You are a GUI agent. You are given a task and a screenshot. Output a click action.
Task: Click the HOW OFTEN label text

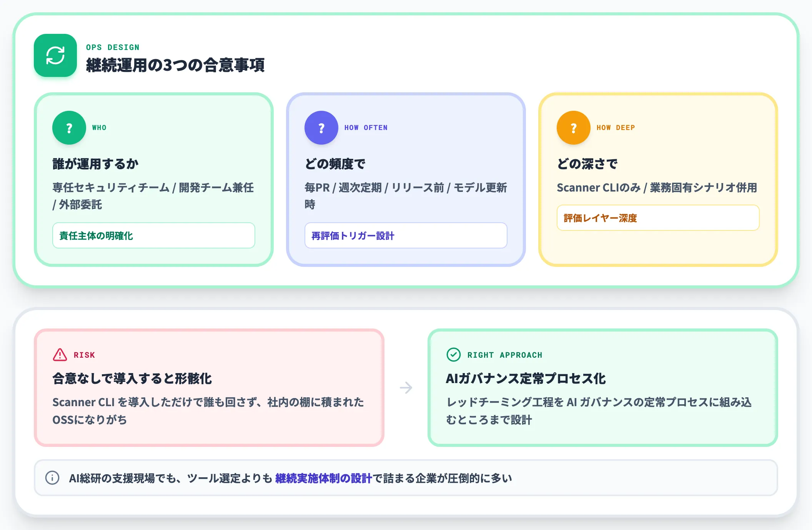click(366, 128)
